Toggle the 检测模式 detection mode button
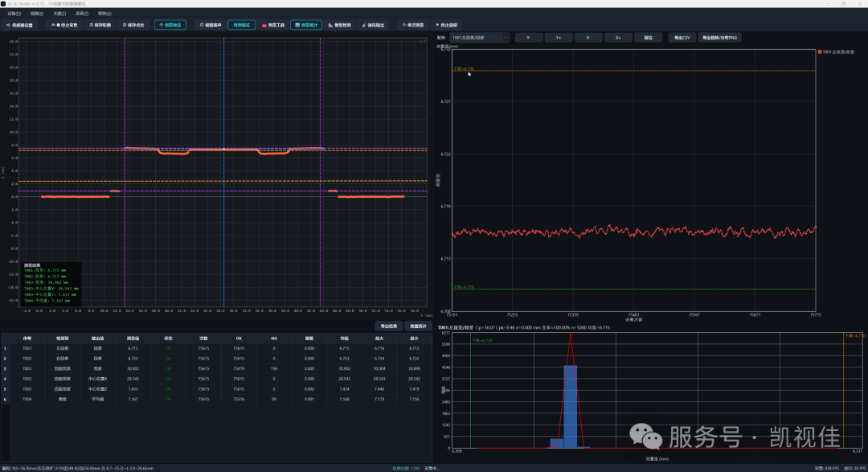Image resolution: width=868 pixels, height=472 pixels. point(241,25)
